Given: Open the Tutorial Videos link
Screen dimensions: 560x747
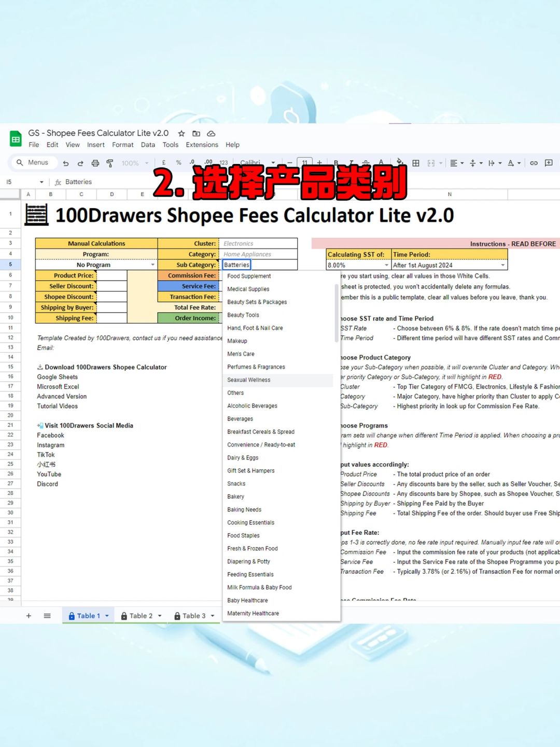Looking at the screenshot, I should [58, 406].
